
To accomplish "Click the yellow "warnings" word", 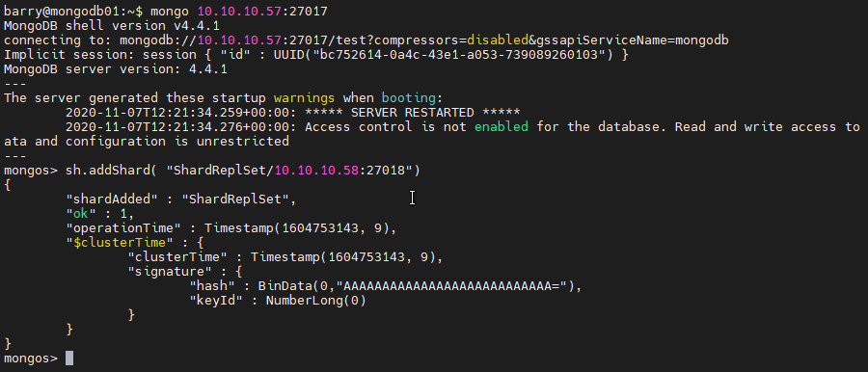I will click(305, 98).
